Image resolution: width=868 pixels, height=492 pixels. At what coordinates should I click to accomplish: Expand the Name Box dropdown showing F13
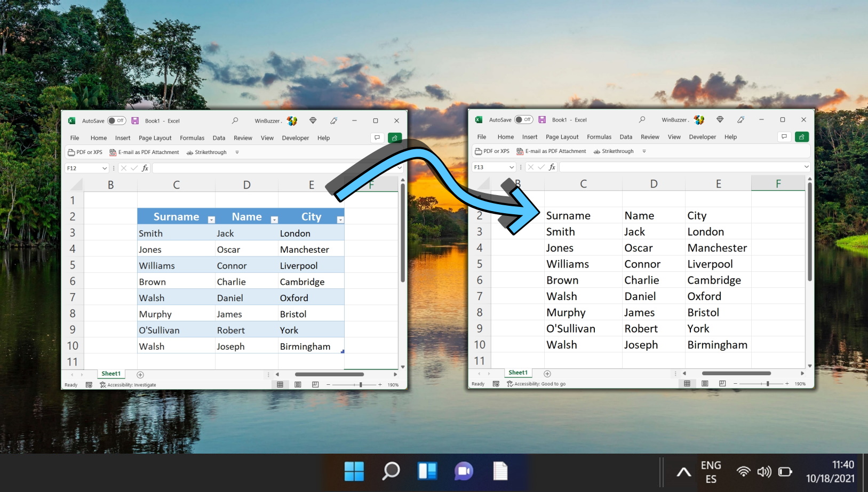(x=512, y=167)
